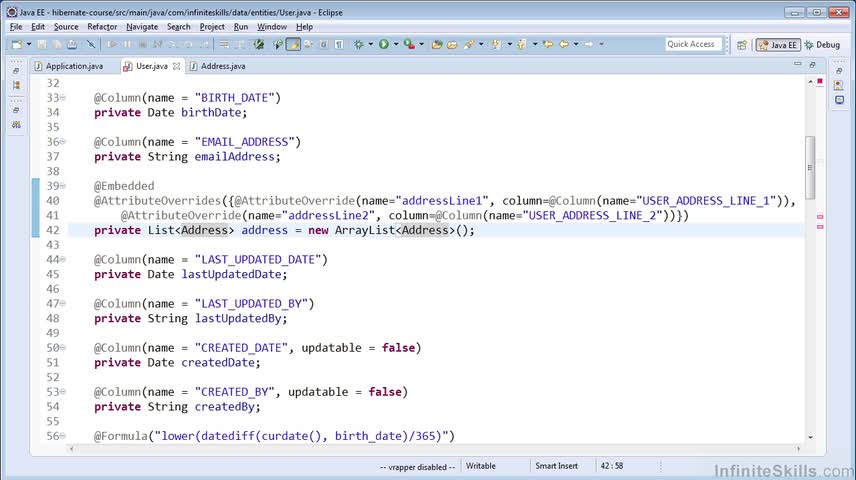Screen dimensions: 856x480
Task: Click the Terminate debug icon
Action: (x=142, y=44)
